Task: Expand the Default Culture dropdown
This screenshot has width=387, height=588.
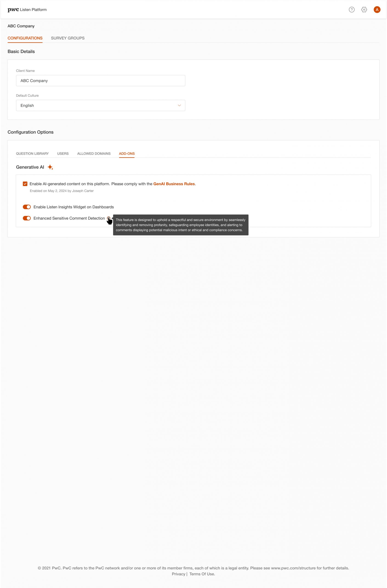Action: [101, 105]
